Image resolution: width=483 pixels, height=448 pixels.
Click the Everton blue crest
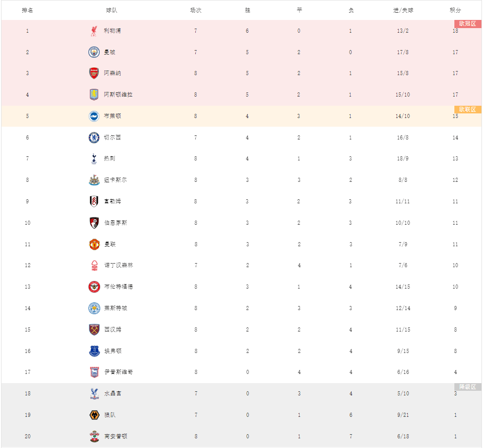pos(94,351)
